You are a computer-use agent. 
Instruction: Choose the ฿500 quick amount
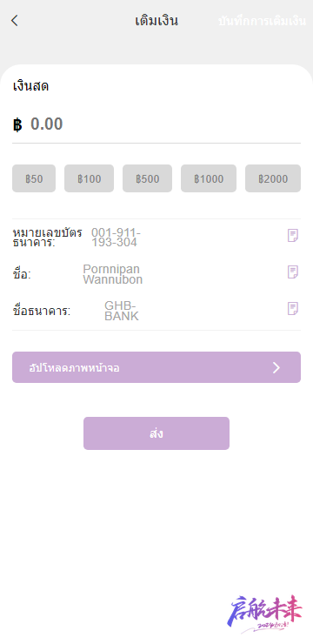coord(147,178)
